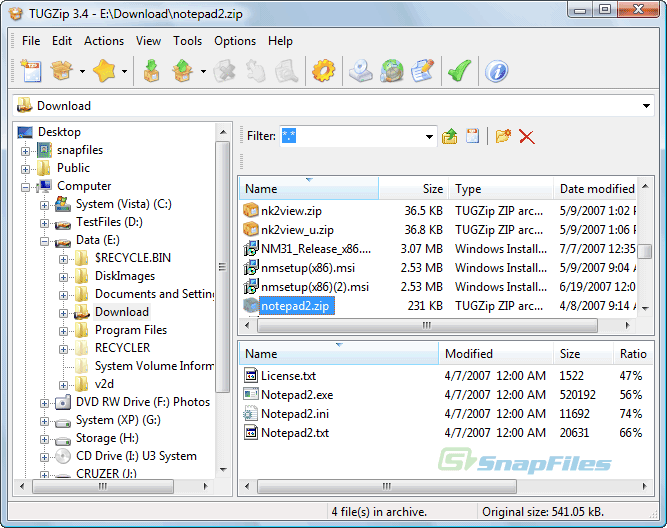Click the Open archive box icon

62,71
